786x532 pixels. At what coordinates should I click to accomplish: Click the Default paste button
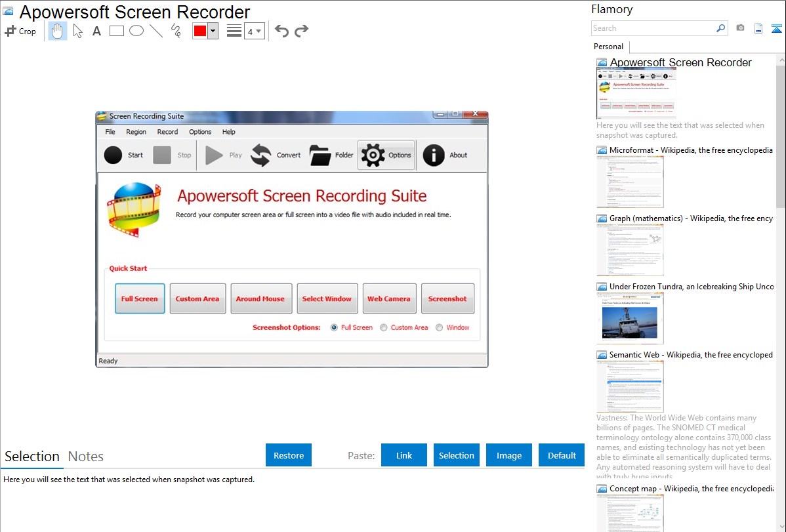(562, 455)
